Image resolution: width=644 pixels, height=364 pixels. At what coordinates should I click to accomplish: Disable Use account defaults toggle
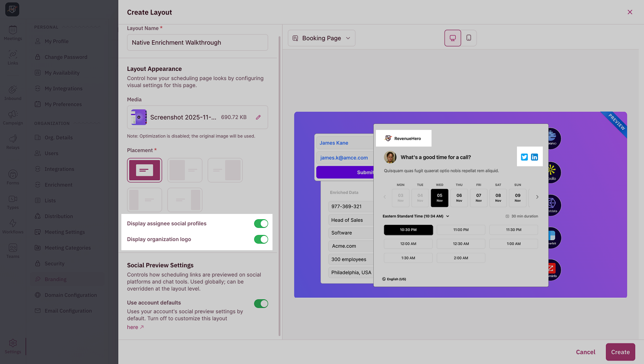point(261,303)
